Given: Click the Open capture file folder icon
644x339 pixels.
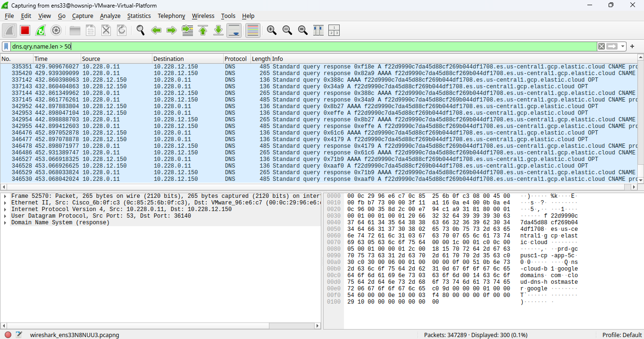Looking at the screenshot, I should click(x=75, y=30).
